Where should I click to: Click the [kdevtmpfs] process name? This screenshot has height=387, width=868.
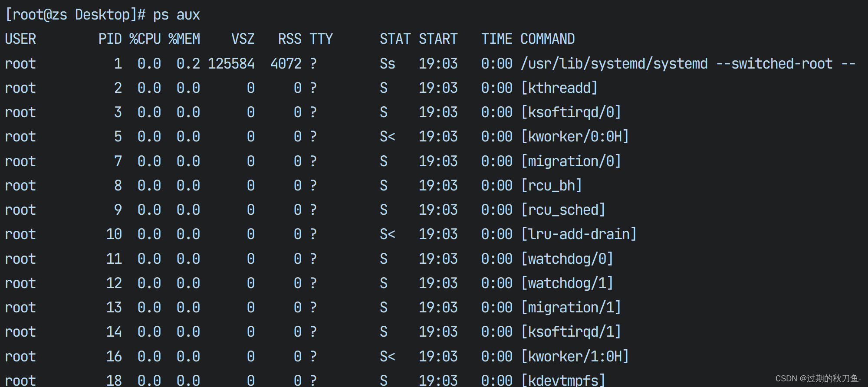coord(563,380)
